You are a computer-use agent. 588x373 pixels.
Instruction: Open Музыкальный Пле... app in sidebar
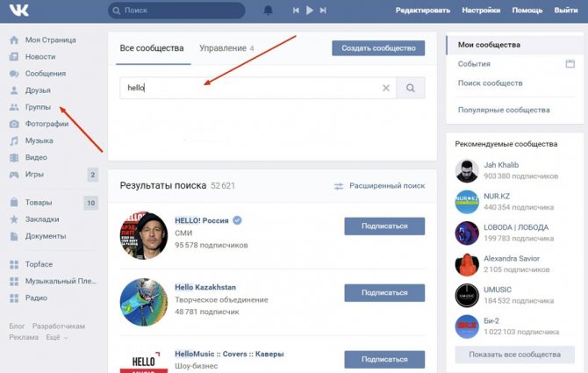tap(61, 281)
